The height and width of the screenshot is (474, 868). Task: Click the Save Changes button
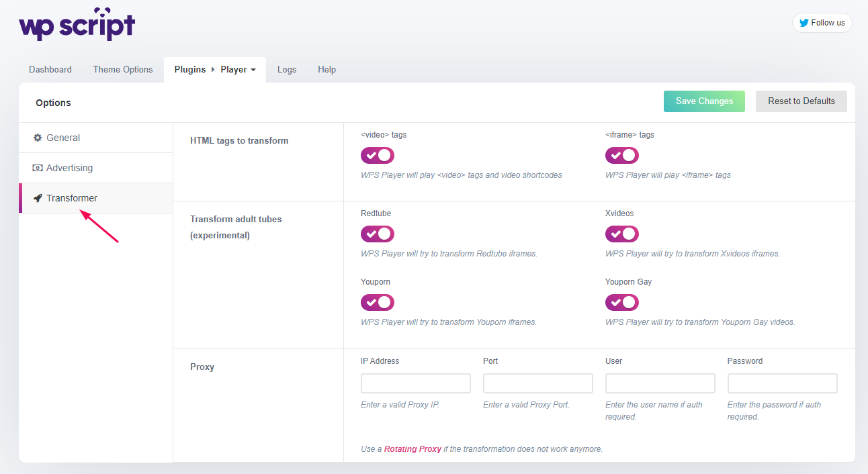click(704, 101)
